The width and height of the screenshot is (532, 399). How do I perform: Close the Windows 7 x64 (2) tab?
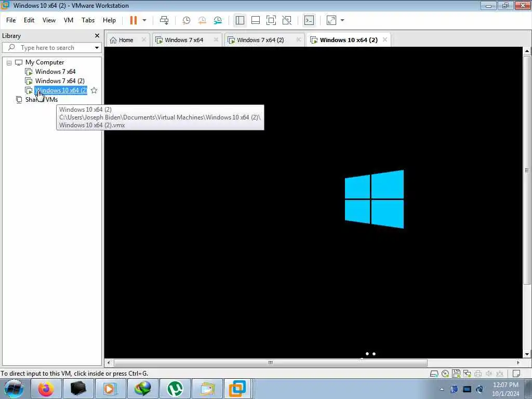(299, 39)
